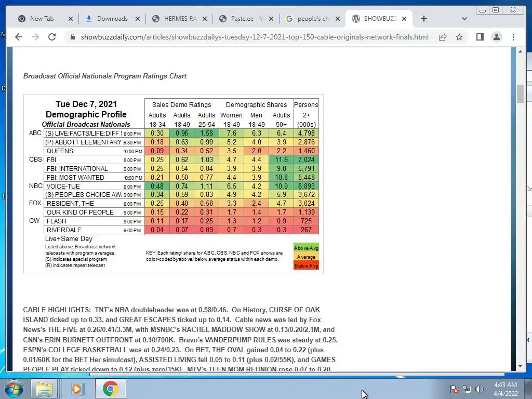532x399 pixels.
Task: Click the 'Demographic Shares' column header
Action: click(x=257, y=105)
